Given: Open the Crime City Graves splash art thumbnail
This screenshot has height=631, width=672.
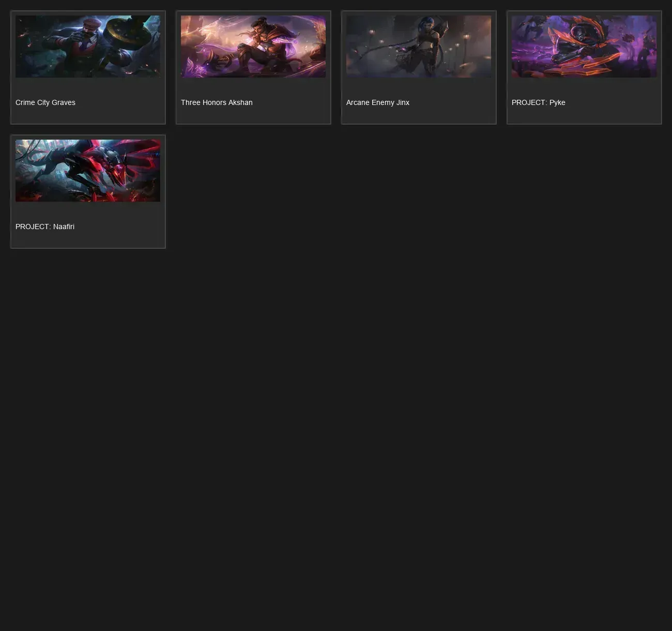Looking at the screenshot, I should 88,47.
